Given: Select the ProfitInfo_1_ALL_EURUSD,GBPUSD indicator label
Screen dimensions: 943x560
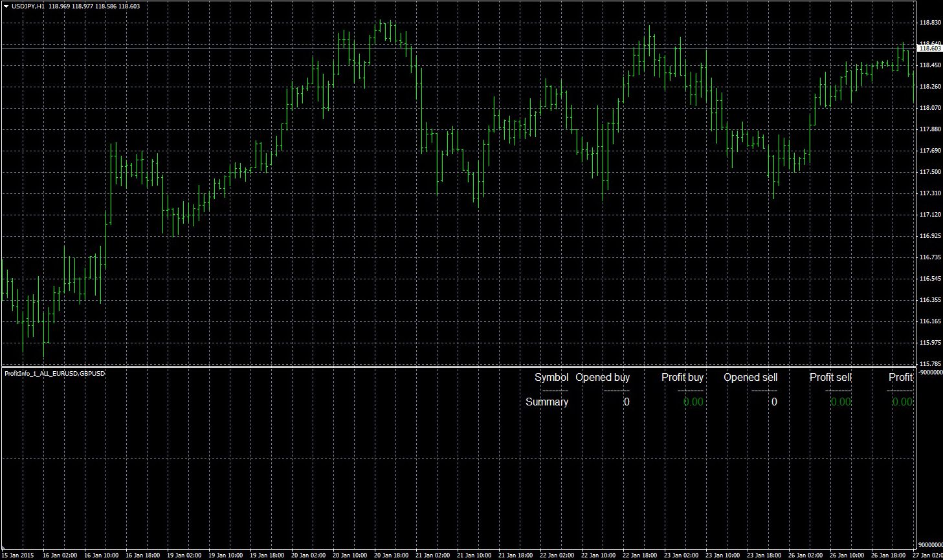Looking at the screenshot, I should [x=55, y=374].
